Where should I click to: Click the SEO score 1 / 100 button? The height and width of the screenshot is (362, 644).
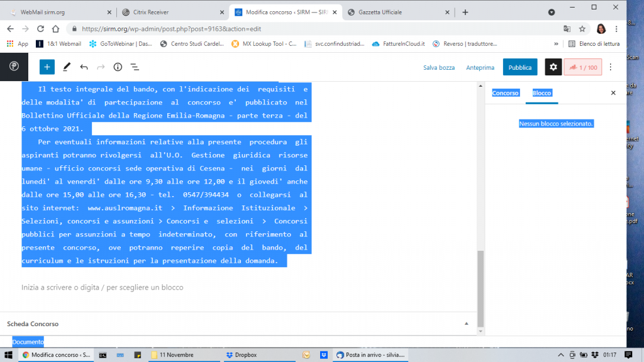(x=582, y=67)
